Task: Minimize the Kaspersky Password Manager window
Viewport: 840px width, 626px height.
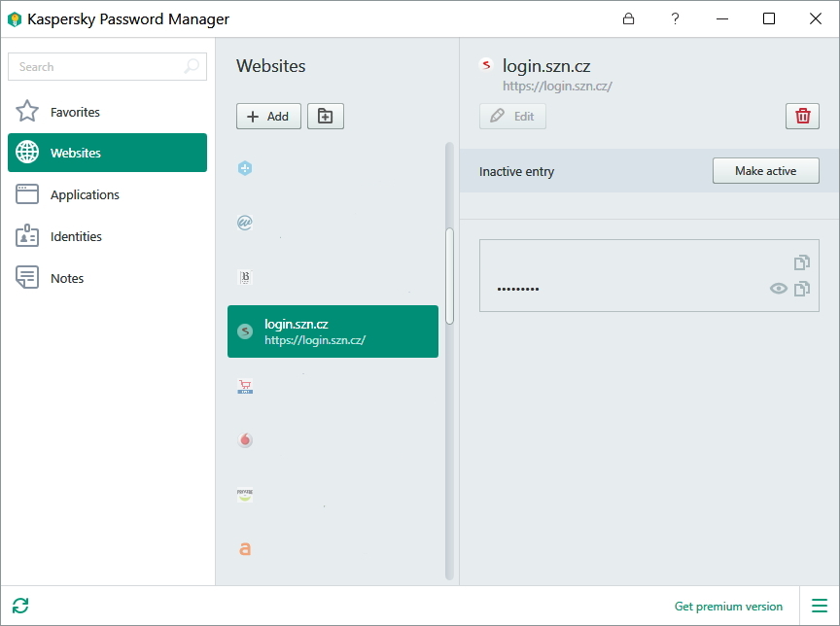Action: pos(722,18)
